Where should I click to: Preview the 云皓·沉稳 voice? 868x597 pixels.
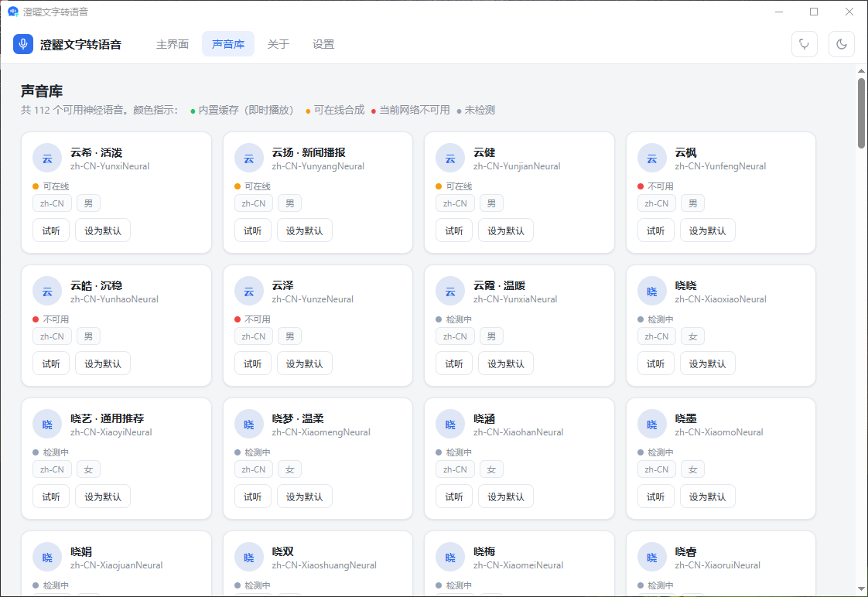(51, 363)
